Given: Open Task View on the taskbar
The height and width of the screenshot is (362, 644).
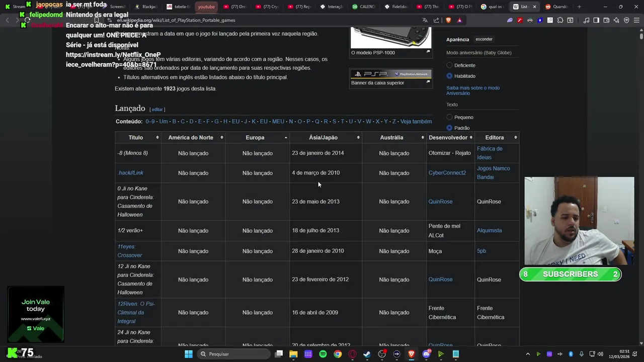Looking at the screenshot, I should (279, 354).
